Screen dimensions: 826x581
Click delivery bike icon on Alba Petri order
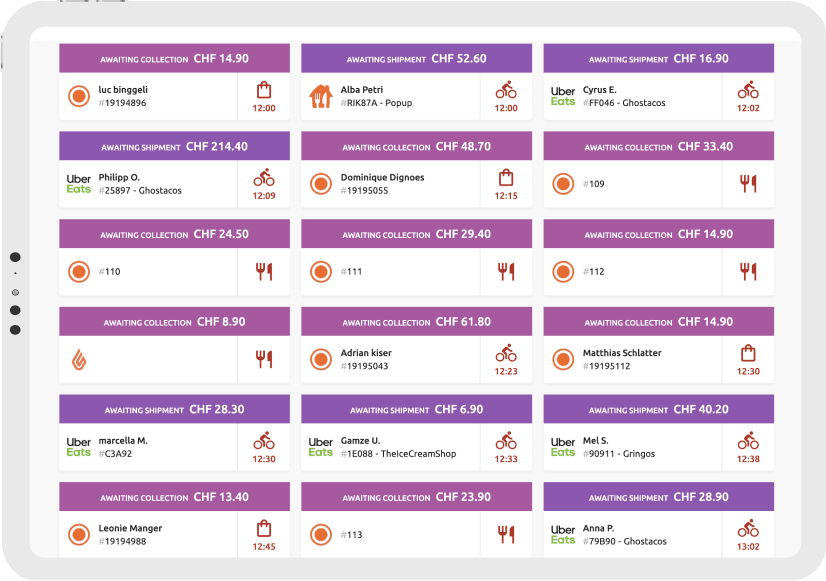[506, 89]
